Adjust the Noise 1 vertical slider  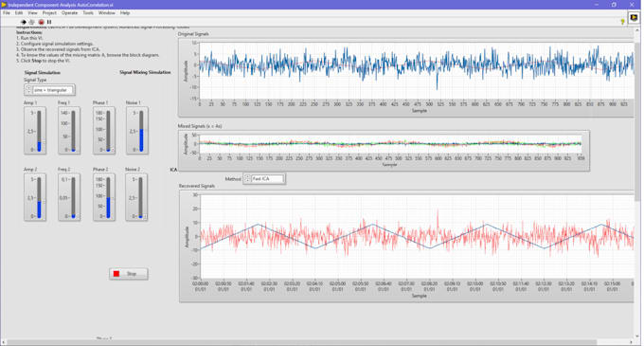pyautogui.click(x=141, y=131)
